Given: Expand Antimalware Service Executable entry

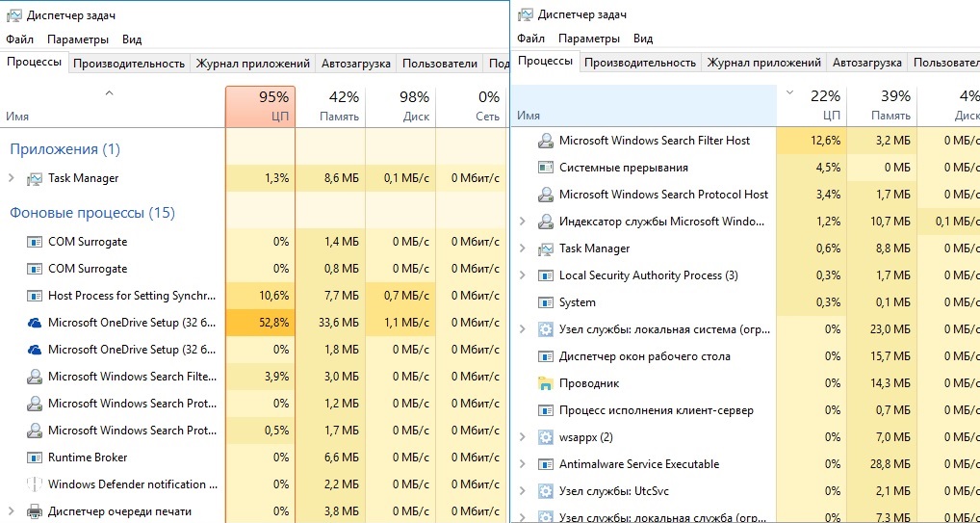Looking at the screenshot, I should (523, 463).
